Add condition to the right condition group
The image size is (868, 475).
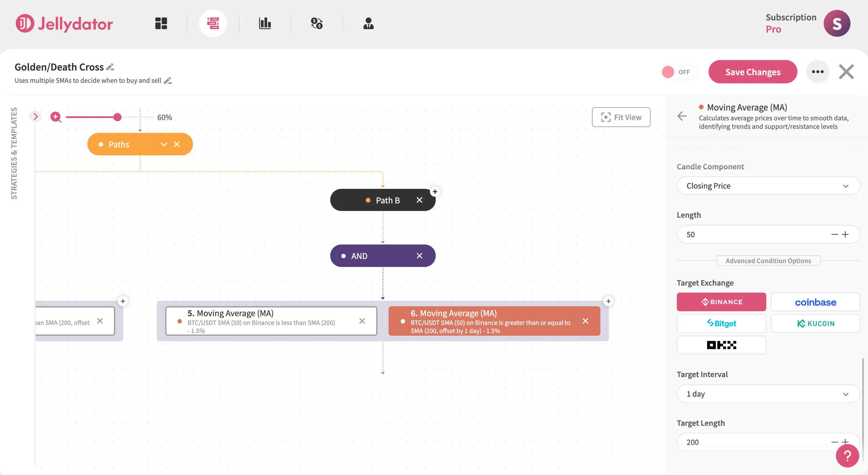point(608,301)
